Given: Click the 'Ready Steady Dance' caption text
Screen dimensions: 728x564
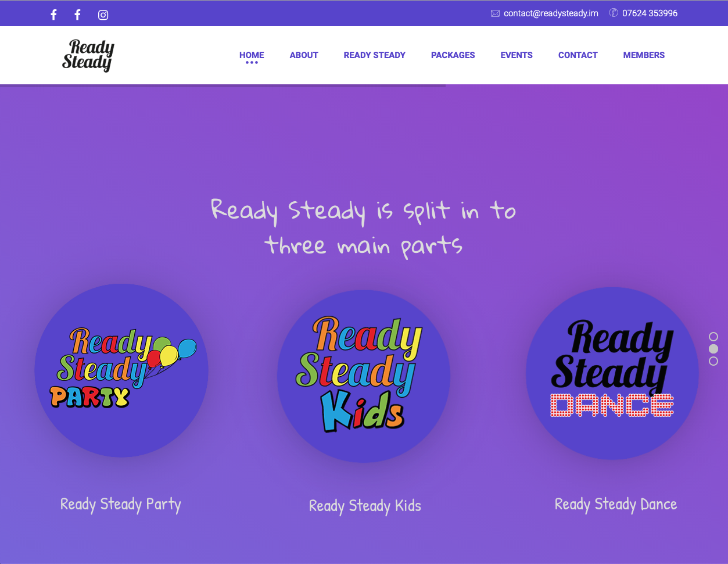Looking at the screenshot, I should coord(616,504).
